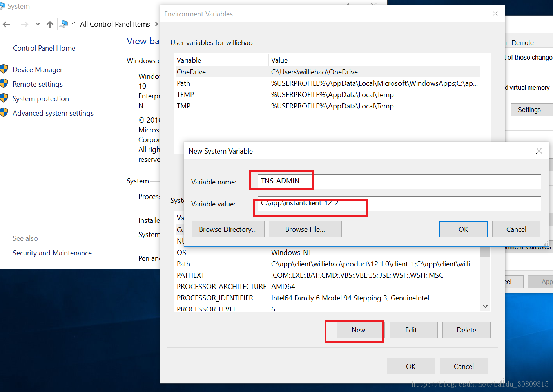Close the New System Variable dialog
Screen dimensions: 553x392
coord(539,151)
